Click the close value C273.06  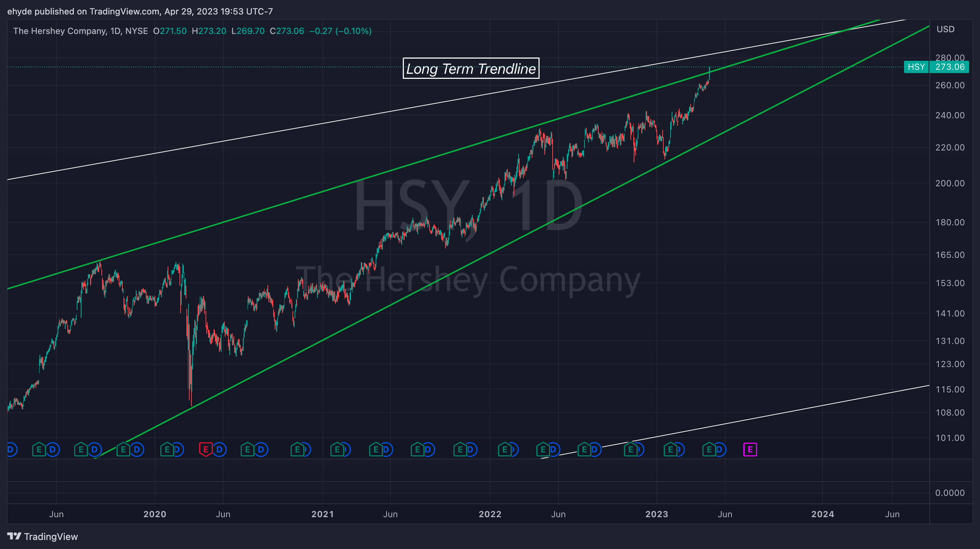click(x=287, y=31)
